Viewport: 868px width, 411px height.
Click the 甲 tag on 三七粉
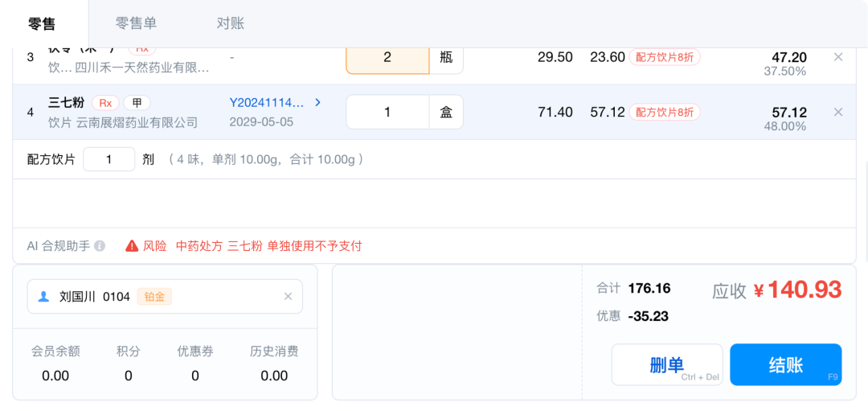point(137,103)
